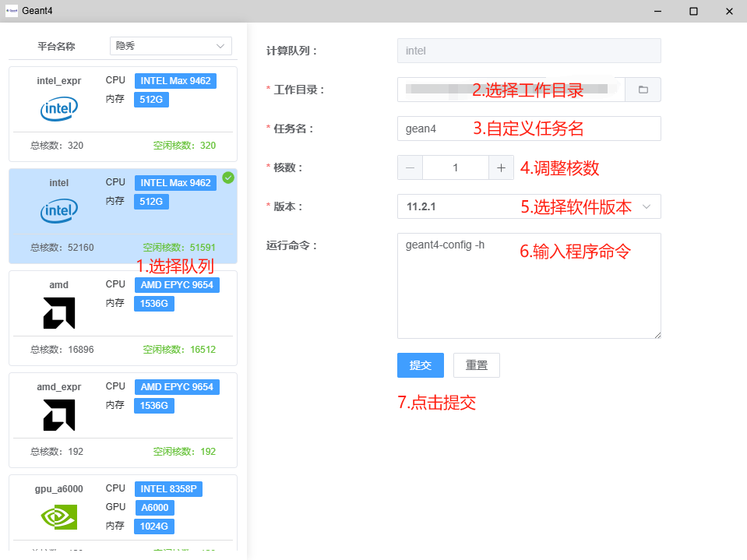Click the AMD logo in amd_expr card
The height and width of the screenshot is (560, 747).
59,415
